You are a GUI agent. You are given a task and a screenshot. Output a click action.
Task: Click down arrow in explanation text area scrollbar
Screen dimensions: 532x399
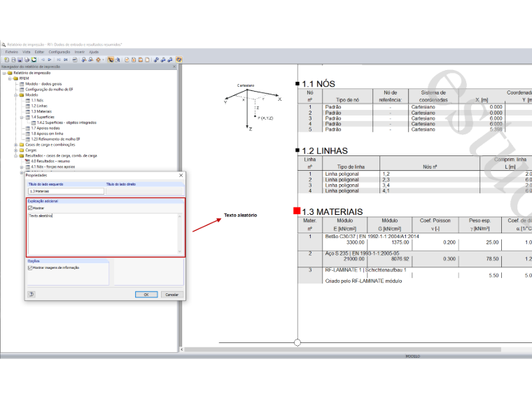[179, 251]
